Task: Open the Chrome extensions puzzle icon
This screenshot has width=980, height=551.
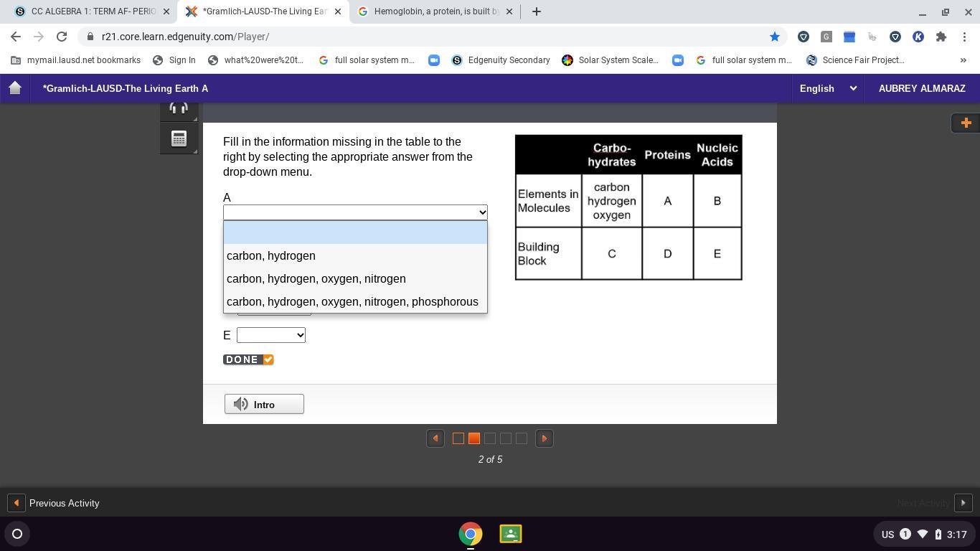Action: [941, 37]
